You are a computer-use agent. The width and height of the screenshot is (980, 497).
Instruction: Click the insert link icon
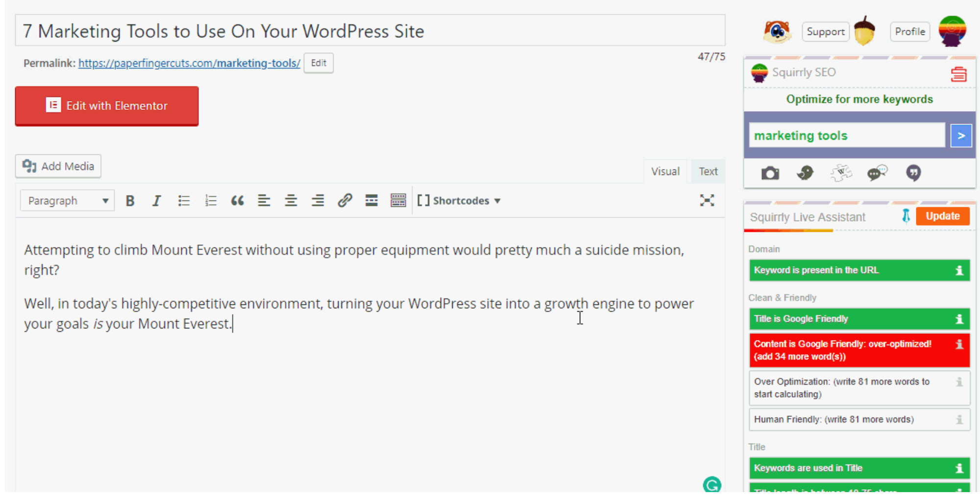[345, 200]
